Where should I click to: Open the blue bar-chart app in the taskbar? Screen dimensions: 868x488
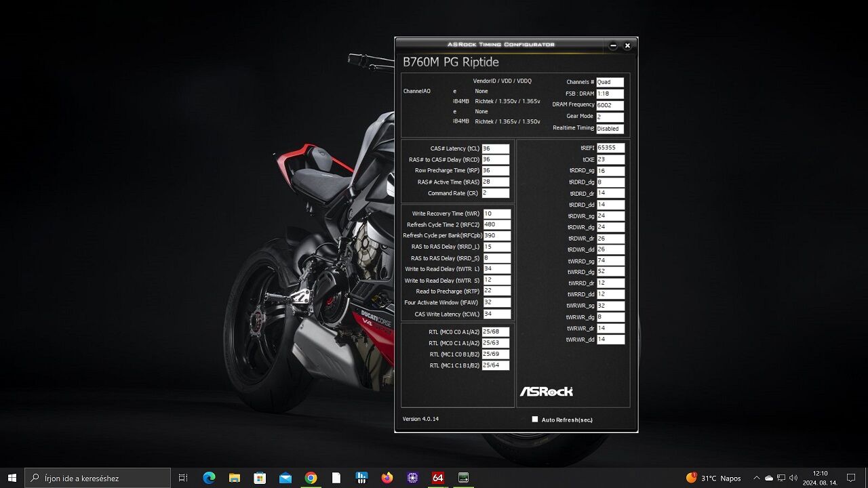(361, 478)
